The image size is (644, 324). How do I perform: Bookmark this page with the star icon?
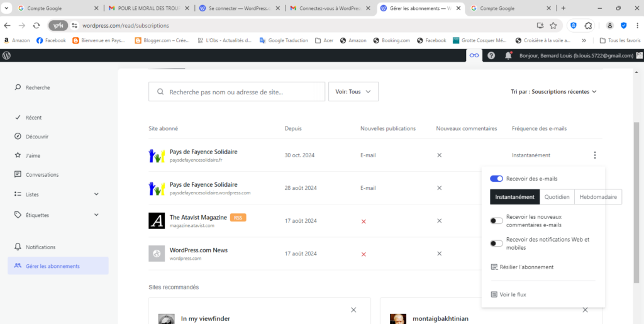553,25
